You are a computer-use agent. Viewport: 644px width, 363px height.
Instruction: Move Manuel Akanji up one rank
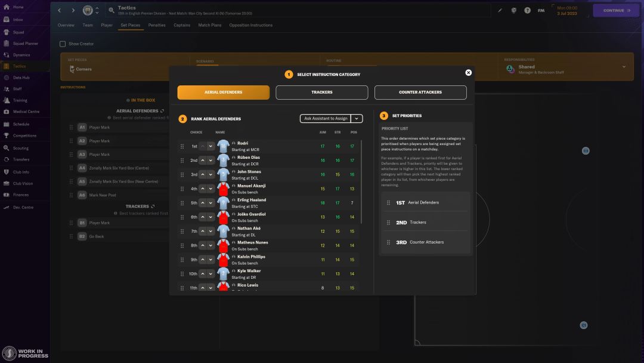(203, 189)
